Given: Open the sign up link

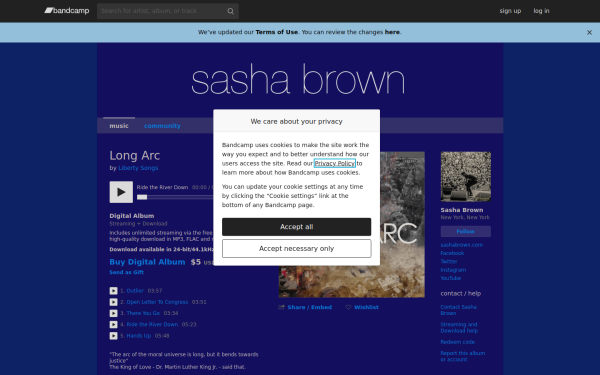Looking at the screenshot, I should [x=510, y=11].
